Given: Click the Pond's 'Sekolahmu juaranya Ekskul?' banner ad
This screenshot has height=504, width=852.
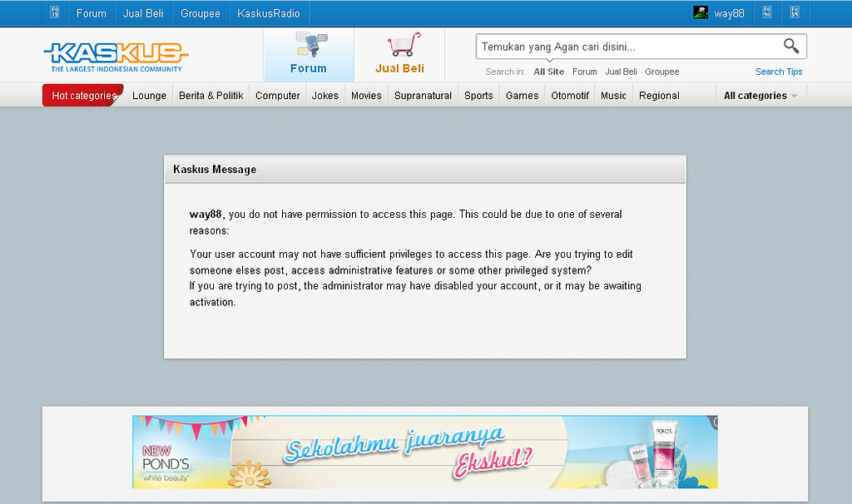Looking at the screenshot, I should pyautogui.click(x=425, y=452).
